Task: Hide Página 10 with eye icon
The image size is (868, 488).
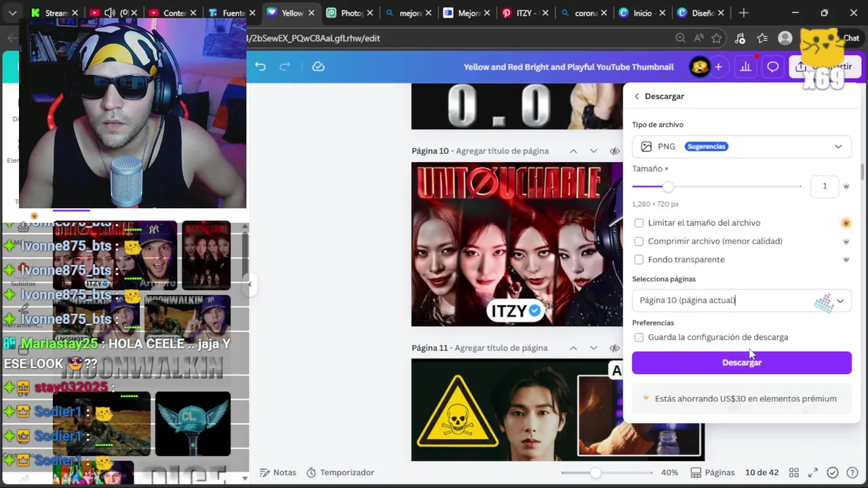Action: tap(614, 151)
